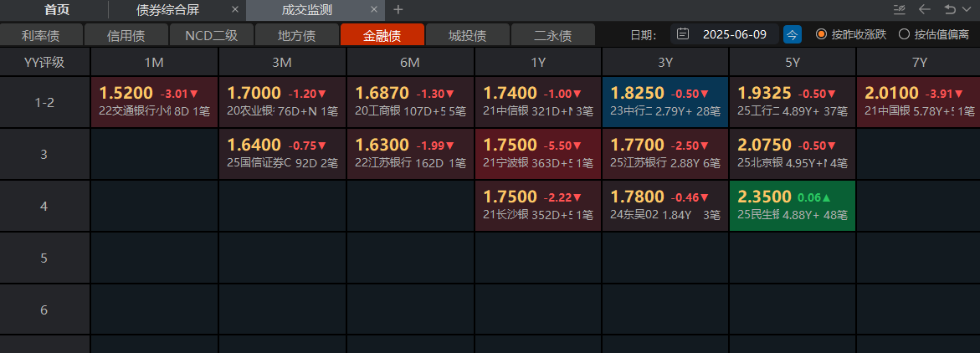Click the undo arrow icon
Screen dimensions: 980x353
[949, 9]
